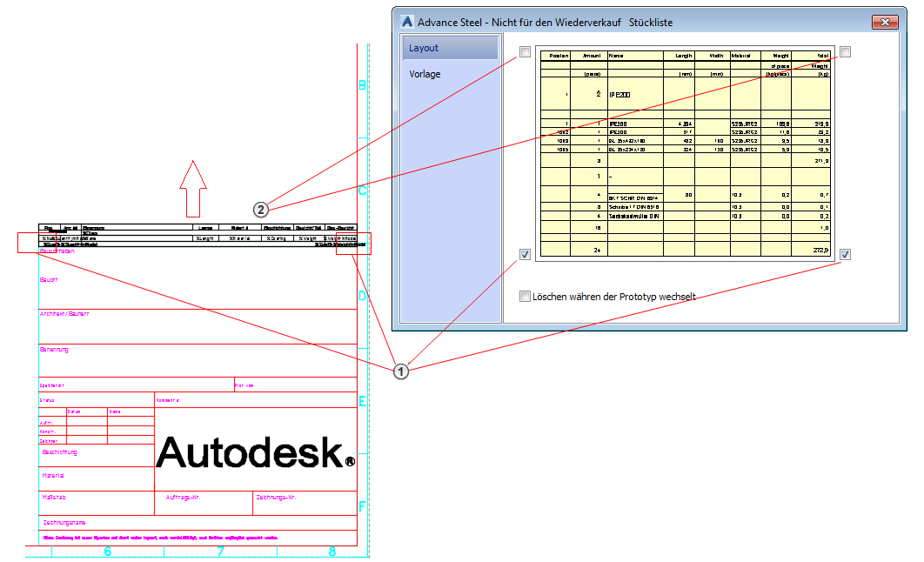Click the 'Material' field label in the title block
This screenshot has height=562, width=924.
53,475
